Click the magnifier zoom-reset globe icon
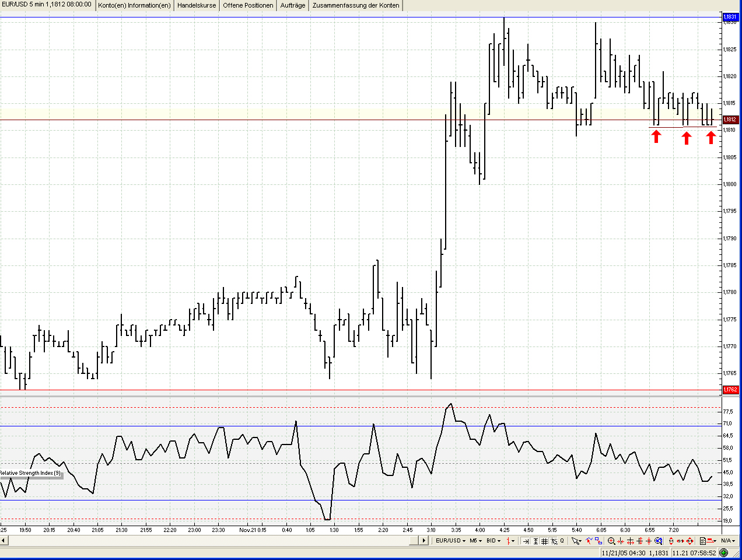The image size is (742, 560). click(x=659, y=541)
